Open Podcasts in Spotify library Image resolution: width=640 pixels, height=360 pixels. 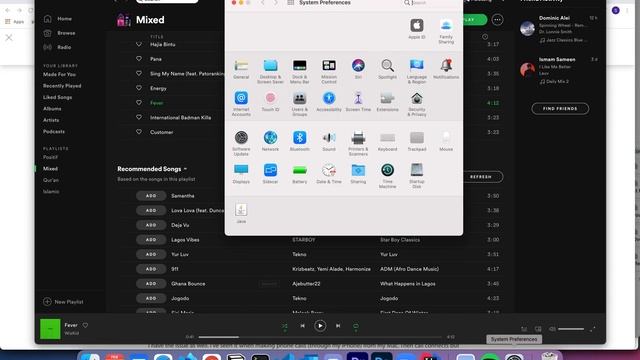pyautogui.click(x=54, y=131)
